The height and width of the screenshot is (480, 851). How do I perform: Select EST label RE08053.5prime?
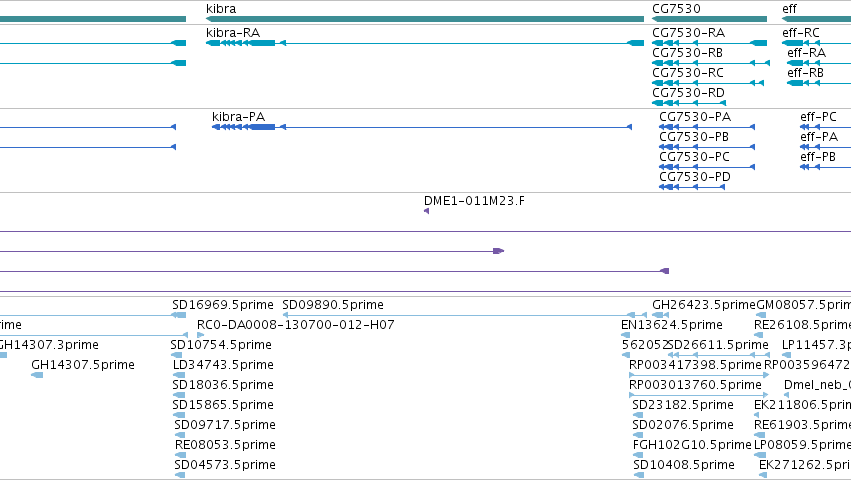[x=225, y=445]
